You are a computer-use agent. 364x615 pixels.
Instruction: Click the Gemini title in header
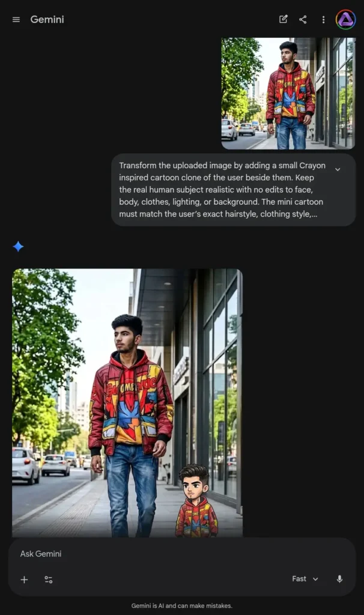click(x=47, y=19)
